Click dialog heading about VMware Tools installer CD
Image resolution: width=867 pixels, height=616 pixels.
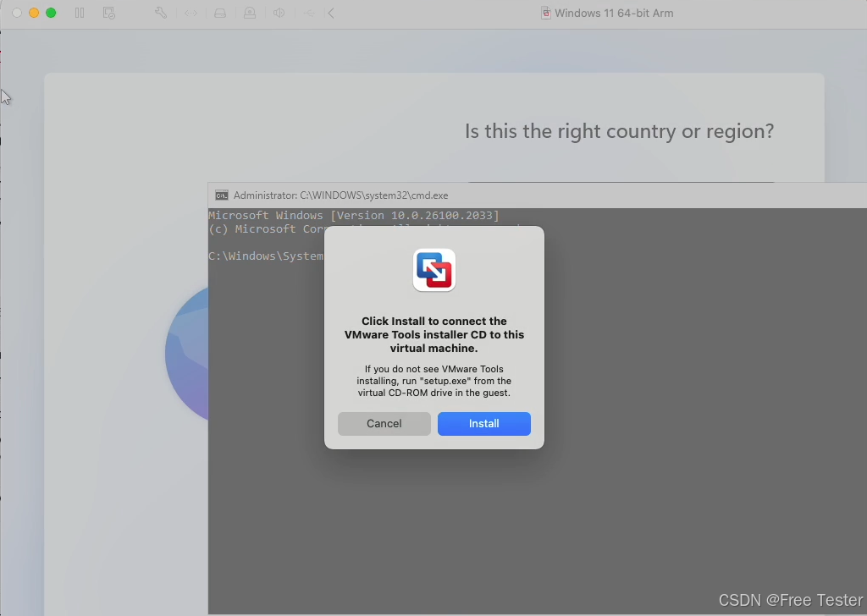[434, 335]
